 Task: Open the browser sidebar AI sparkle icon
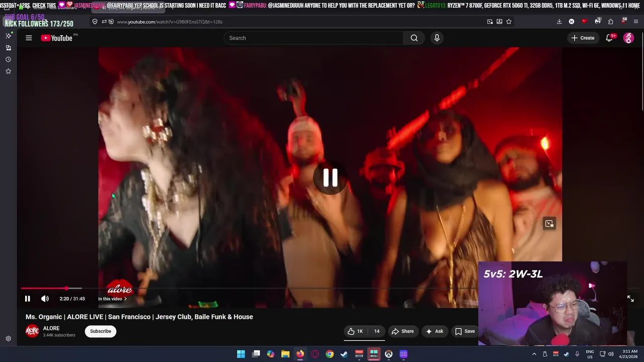click(8, 36)
